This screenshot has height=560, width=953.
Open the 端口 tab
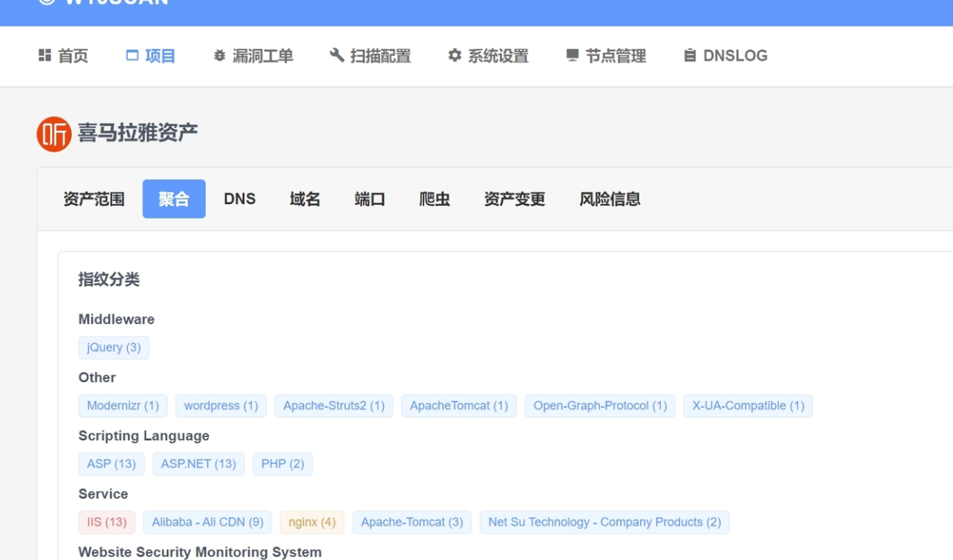[370, 199]
